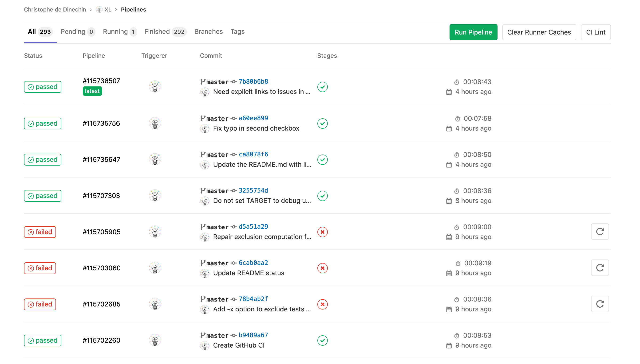Click the passed stage icon for pipeline #115702260
The image size is (640, 364).
[x=322, y=341]
